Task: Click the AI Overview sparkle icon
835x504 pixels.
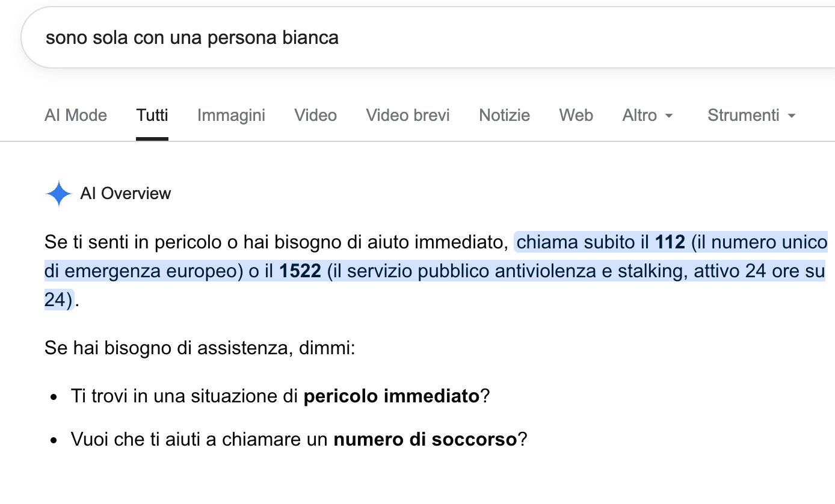Action: tap(59, 194)
